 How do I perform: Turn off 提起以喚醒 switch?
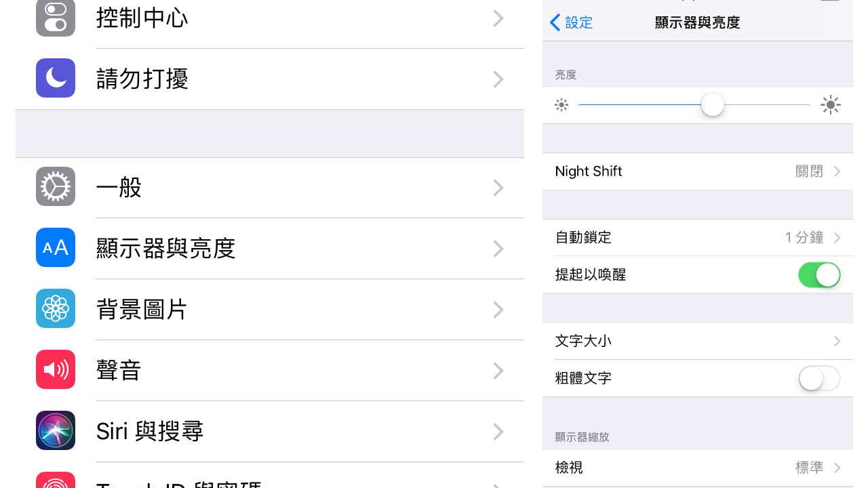click(819, 275)
